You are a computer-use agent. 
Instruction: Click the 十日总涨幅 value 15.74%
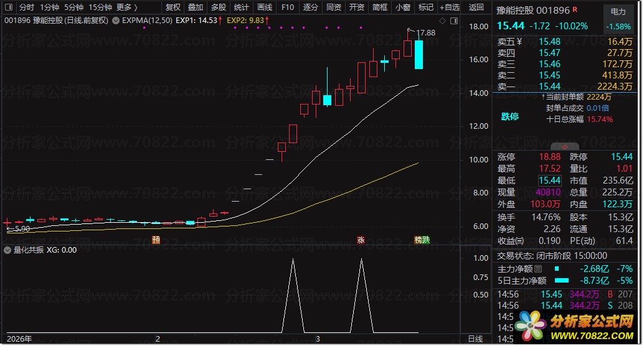(600, 119)
